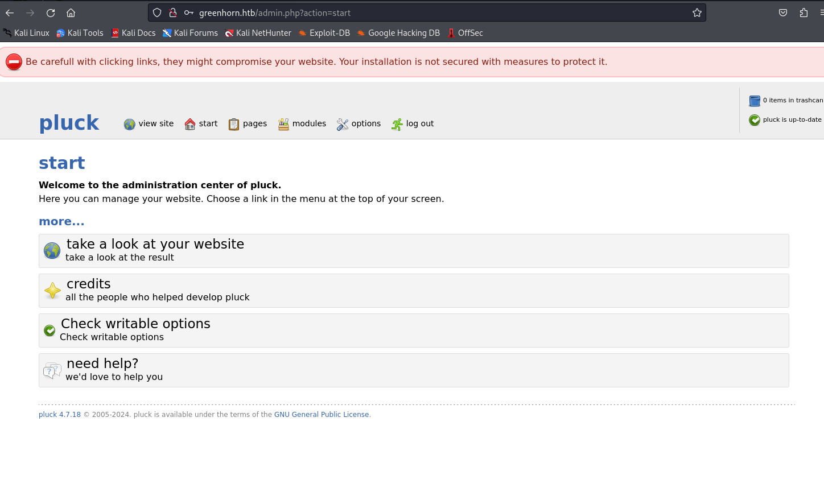Open the OffSec bookmark
The height and width of the screenshot is (504, 824).
click(465, 33)
